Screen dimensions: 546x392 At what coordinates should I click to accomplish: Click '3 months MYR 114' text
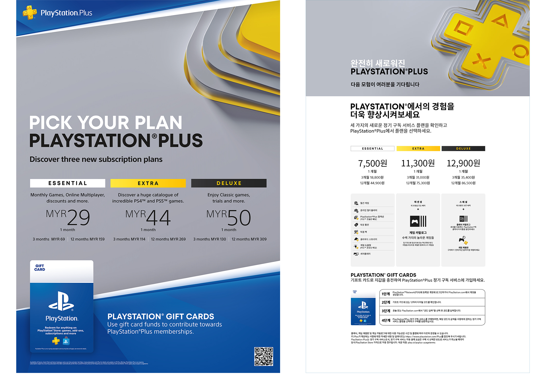(x=129, y=239)
